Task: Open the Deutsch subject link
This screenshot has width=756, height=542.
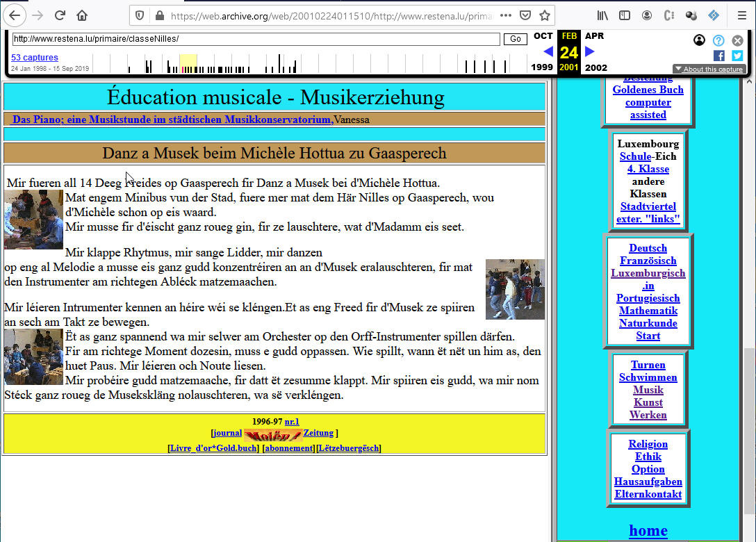Action: (648, 248)
